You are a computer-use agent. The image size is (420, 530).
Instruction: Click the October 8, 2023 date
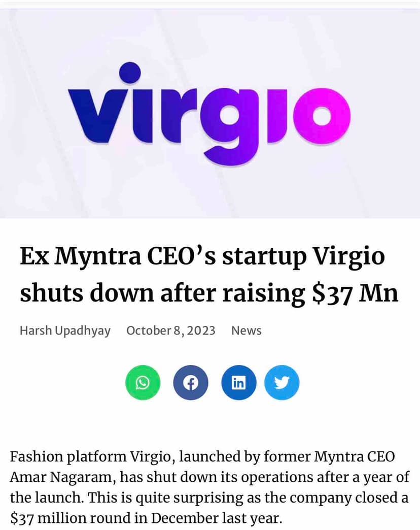coord(170,330)
